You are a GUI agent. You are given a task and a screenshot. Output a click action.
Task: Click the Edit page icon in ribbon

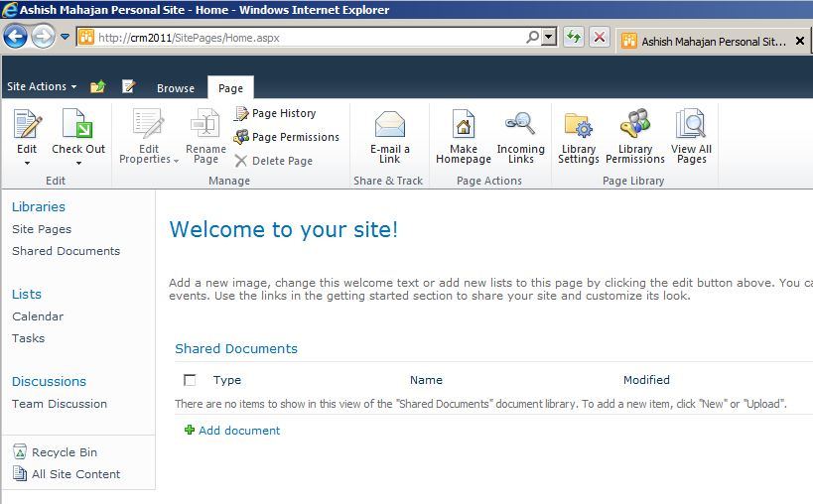coord(27,124)
